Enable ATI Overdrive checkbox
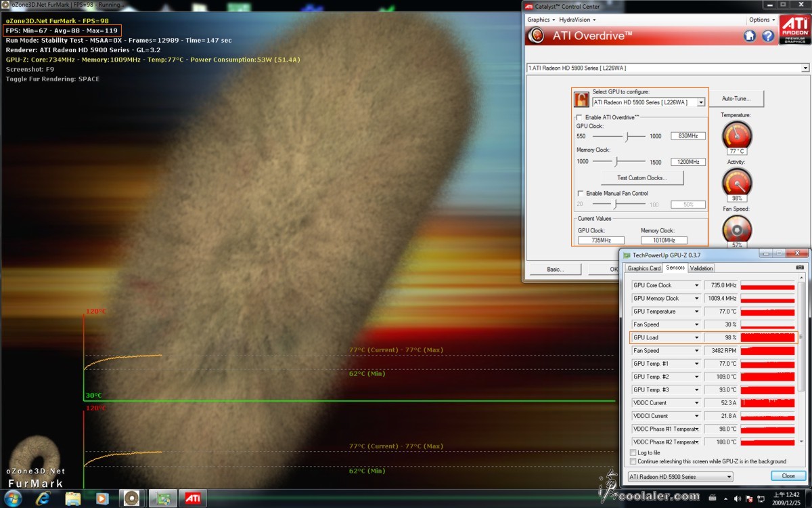This screenshot has height=508, width=812. click(579, 117)
